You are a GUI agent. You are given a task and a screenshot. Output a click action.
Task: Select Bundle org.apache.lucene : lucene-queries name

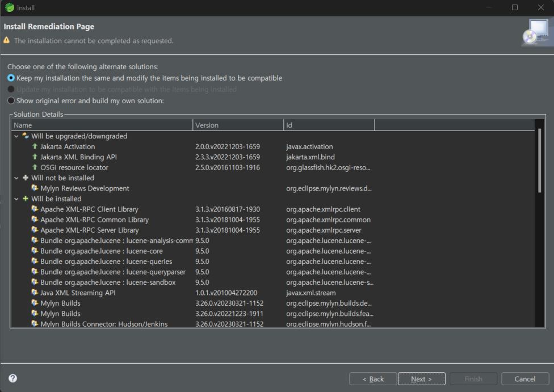coord(106,262)
